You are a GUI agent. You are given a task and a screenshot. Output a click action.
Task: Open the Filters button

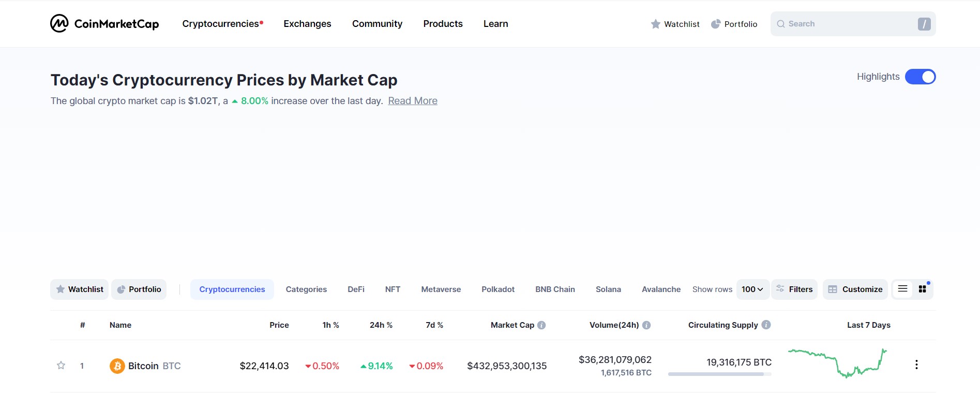[x=794, y=289]
